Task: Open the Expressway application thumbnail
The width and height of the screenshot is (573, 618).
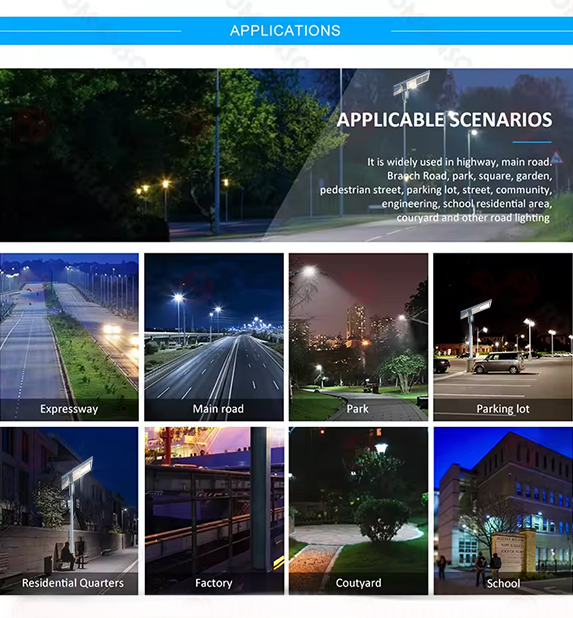Action: 69,337
